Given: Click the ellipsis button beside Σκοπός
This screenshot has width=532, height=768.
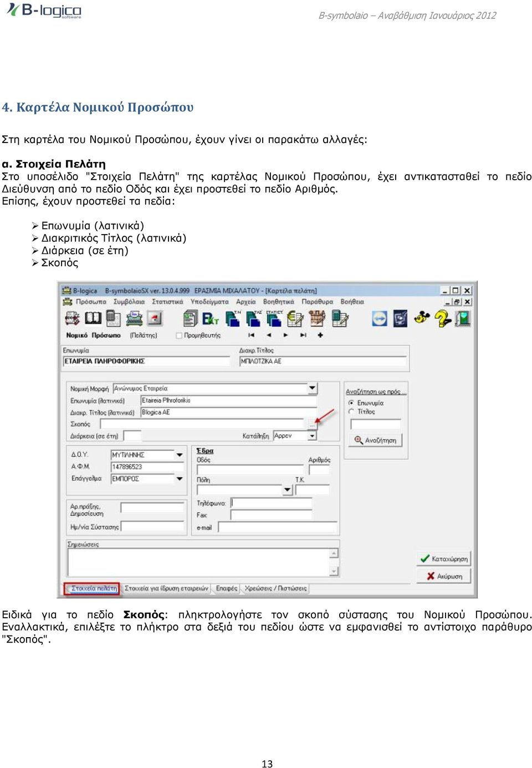Looking at the screenshot, I should click(x=312, y=424).
